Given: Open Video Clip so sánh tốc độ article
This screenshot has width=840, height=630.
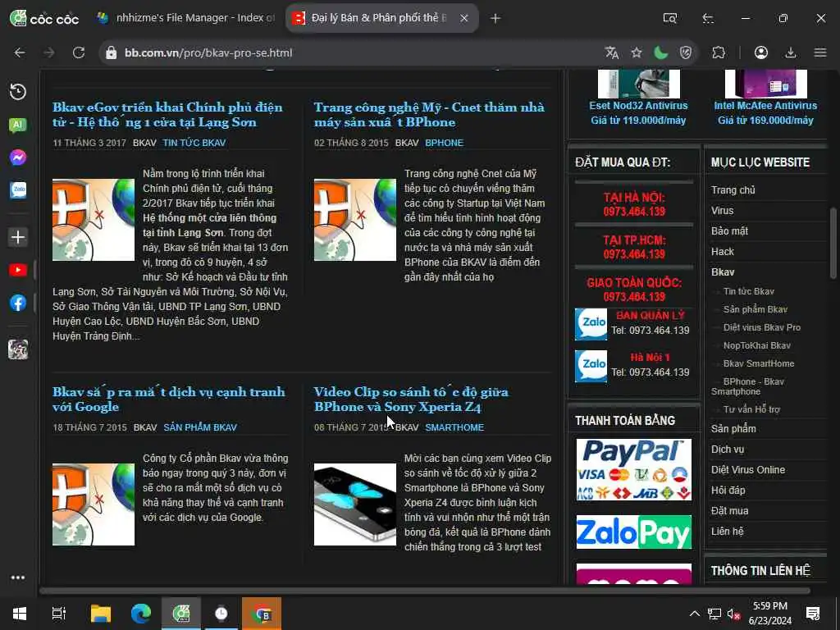Looking at the screenshot, I should coord(412,399).
